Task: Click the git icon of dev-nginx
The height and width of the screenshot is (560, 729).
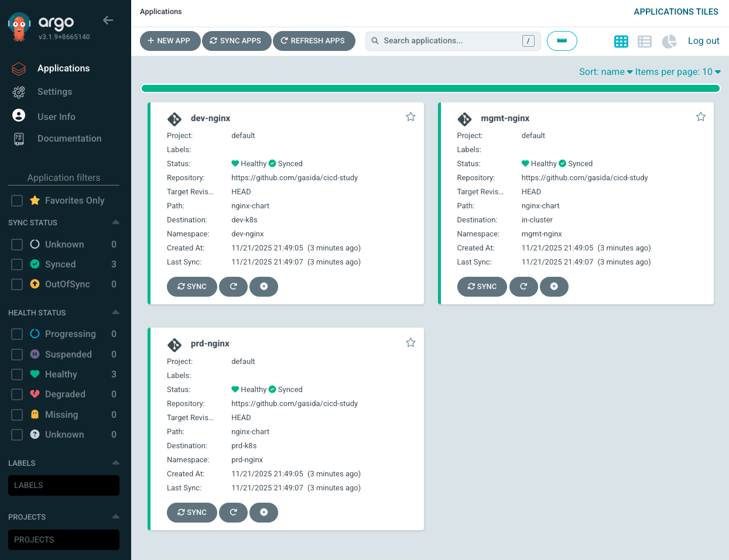Action: pos(174,119)
